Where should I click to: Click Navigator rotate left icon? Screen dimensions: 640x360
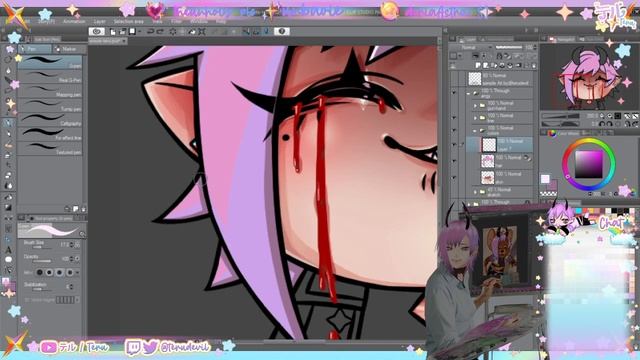601,124
